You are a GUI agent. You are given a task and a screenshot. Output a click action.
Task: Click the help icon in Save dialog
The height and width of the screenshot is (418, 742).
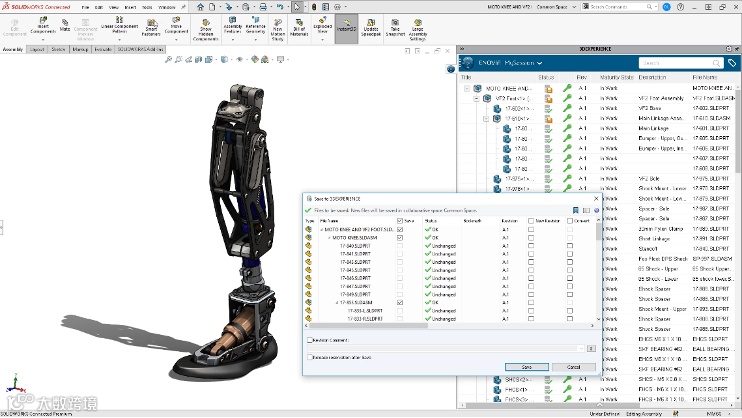click(x=596, y=210)
